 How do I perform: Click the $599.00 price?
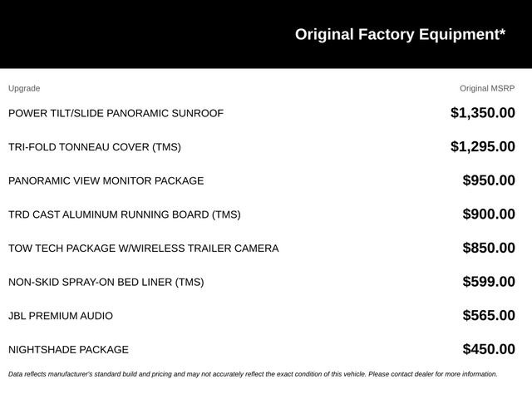[489, 281]
